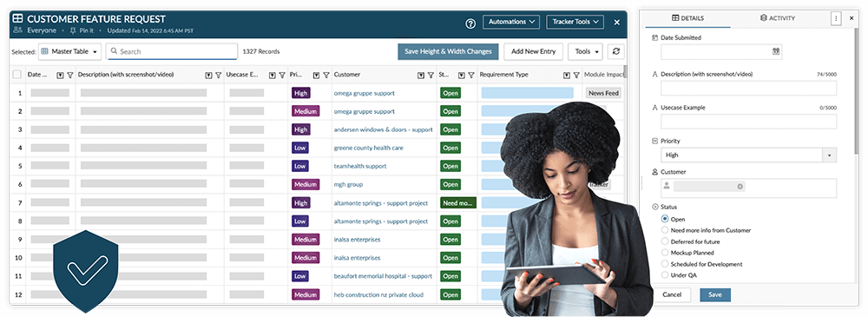Choose Deferred for future status

point(665,241)
